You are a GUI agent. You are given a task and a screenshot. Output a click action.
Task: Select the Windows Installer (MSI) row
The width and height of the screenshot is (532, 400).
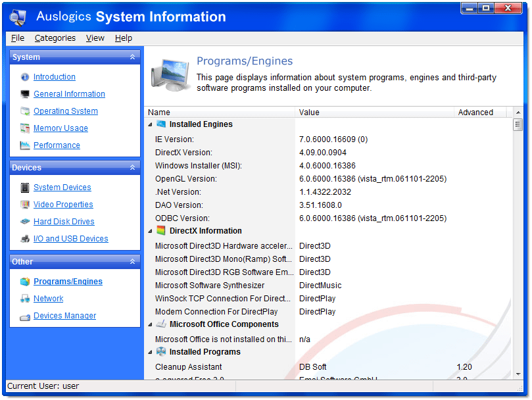click(x=328, y=166)
